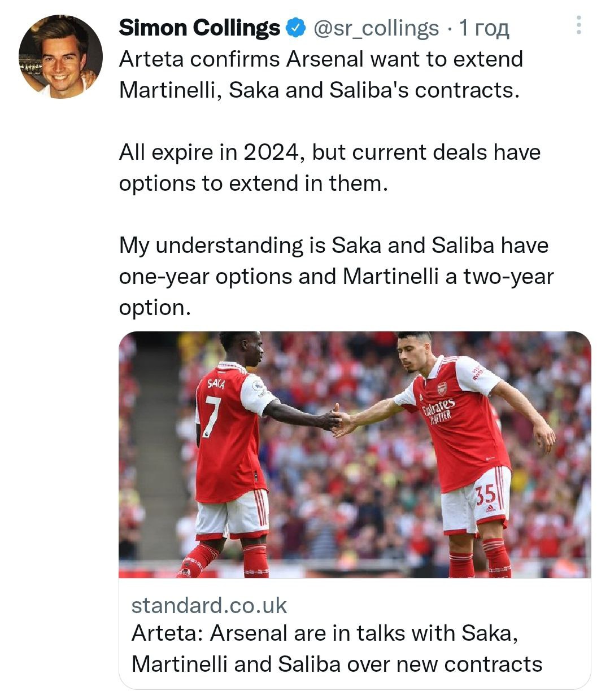
Task: Open the 'Arteta: Arsenal are in talks' headline
Action: pyautogui.click(x=337, y=649)
